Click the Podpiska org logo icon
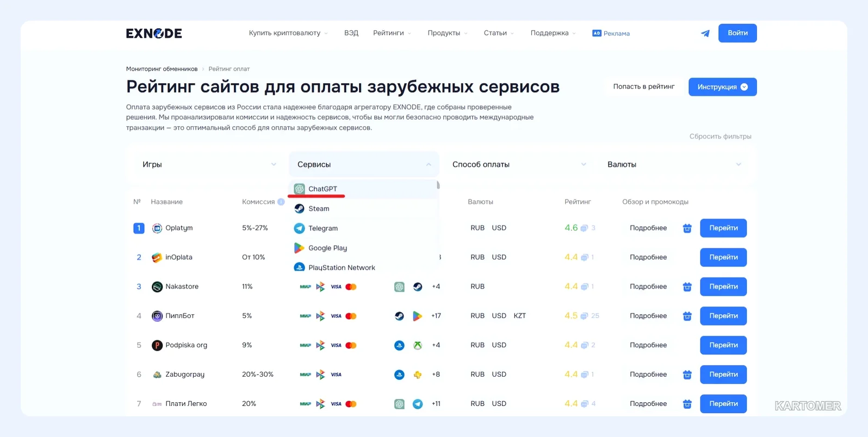The image size is (868, 437). 157,345
